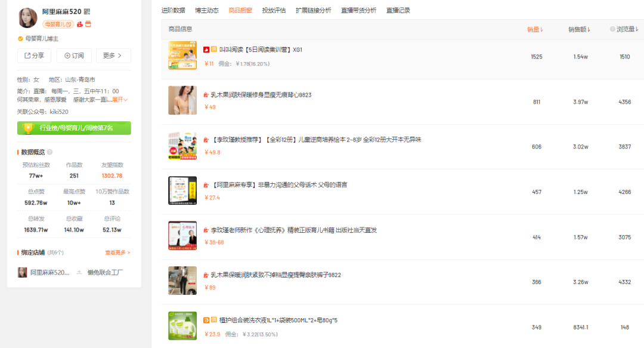644x348 pixels.
Task: Click the red video camera icon under the name
Action: pyautogui.click(x=80, y=24)
